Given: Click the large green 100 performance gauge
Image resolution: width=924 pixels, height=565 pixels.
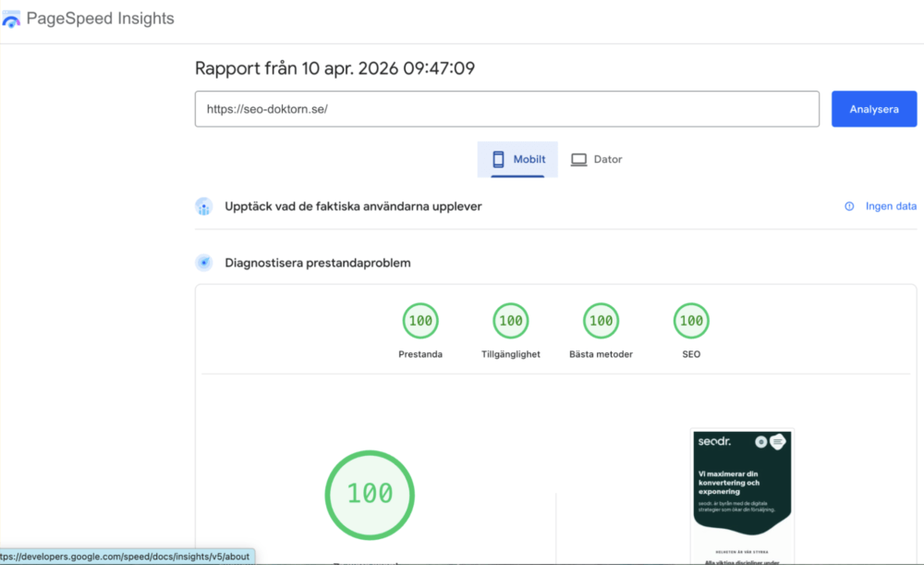Looking at the screenshot, I should [x=370, y=494].
